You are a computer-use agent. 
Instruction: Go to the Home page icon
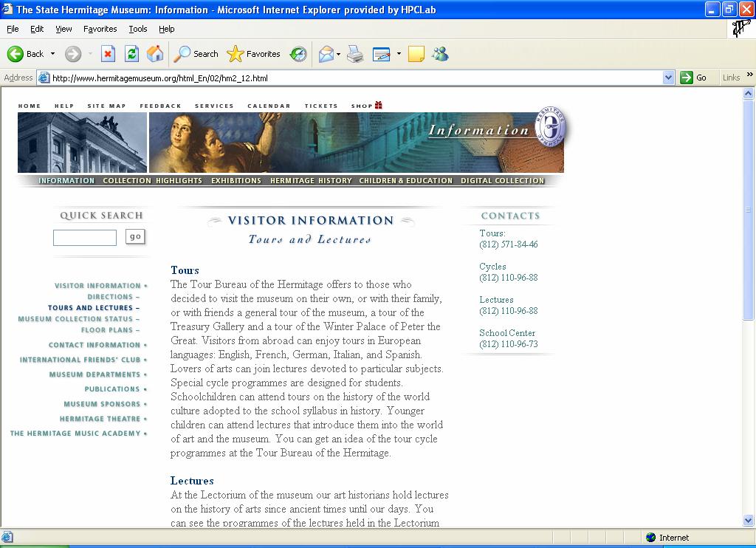point(155,54)
